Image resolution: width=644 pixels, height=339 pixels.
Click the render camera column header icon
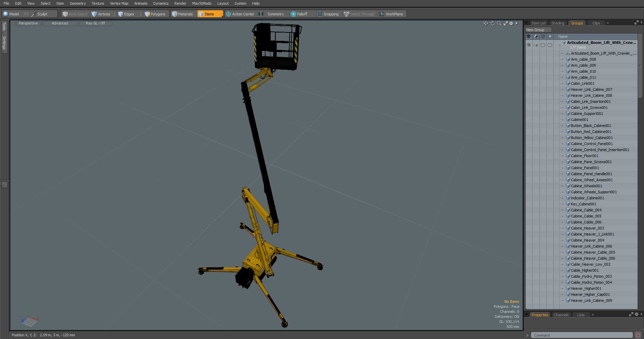point(536,36)
